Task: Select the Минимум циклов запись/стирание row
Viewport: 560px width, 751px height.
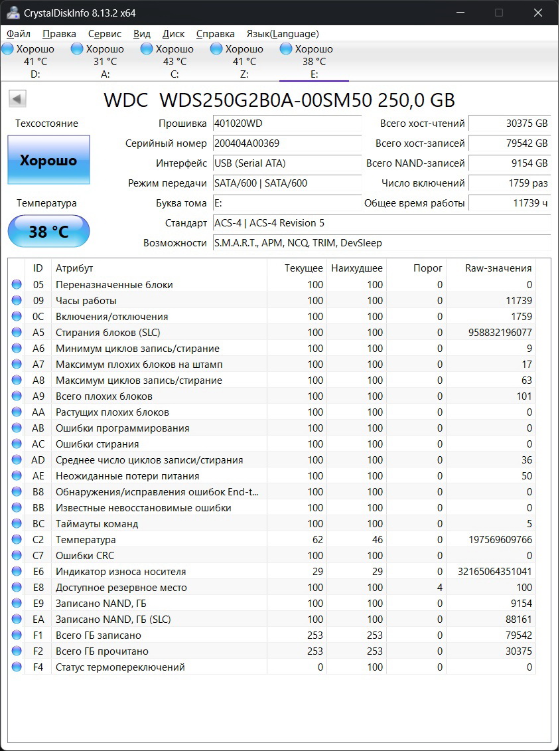Action: 272,349
